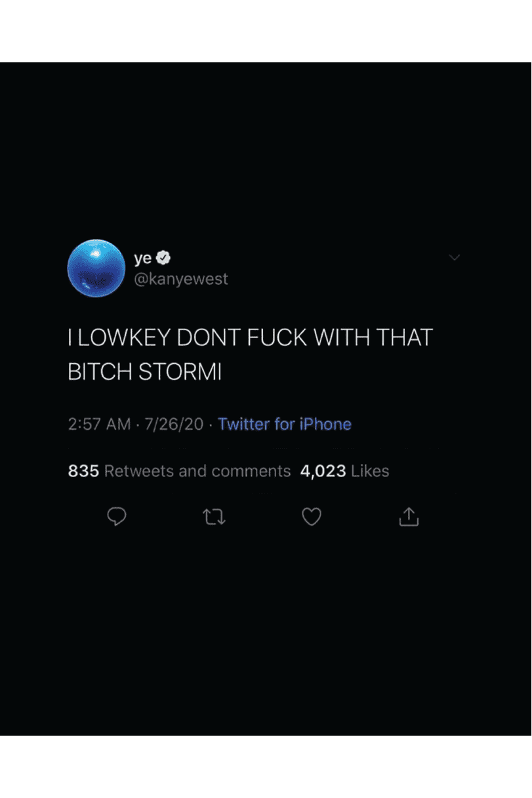Viewport: 532px width, 798px height.
Task: Like the tweet with heart icon
Action: 312,518
